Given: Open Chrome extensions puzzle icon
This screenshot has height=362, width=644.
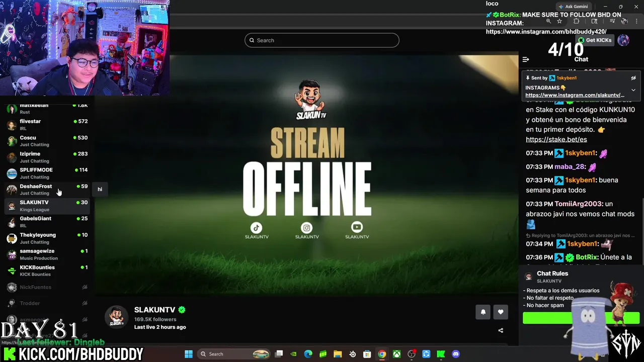Looking at the screenshot, I should point(577,21).
